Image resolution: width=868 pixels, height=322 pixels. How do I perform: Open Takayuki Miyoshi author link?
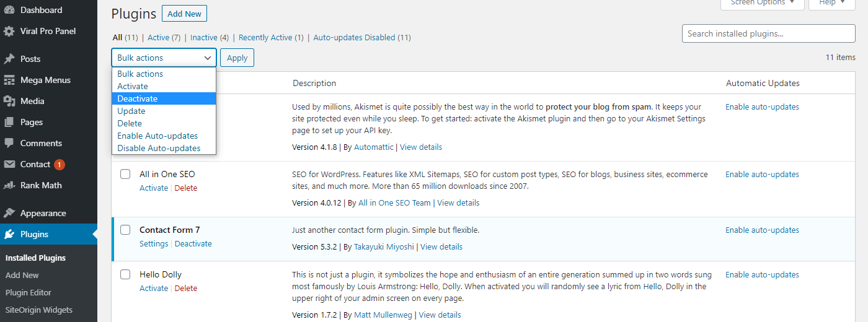click(384, 246)
